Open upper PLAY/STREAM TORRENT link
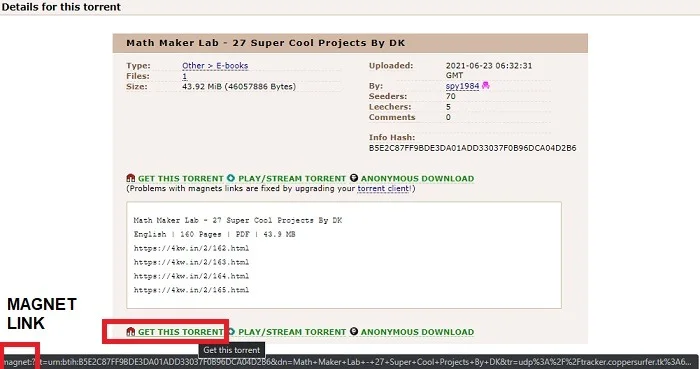Screen dimensions: 700x369 (292, 178)
